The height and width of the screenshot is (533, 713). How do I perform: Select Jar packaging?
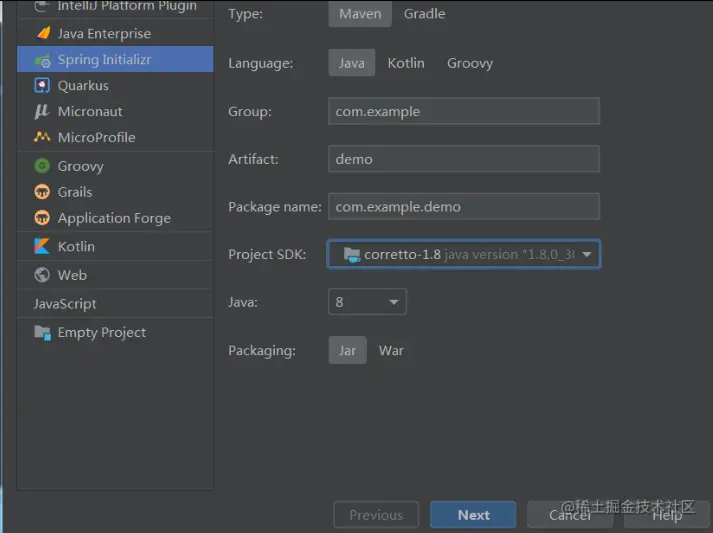(x=347, y=350)
